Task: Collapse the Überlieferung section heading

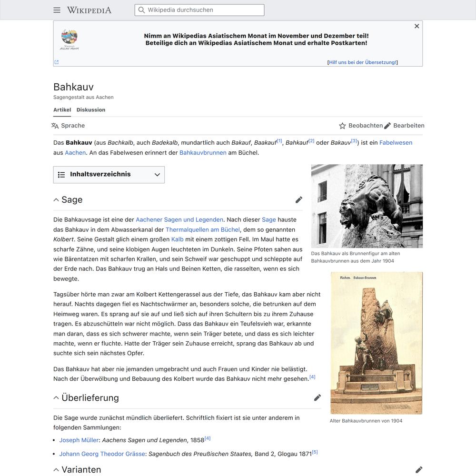Action: click(56, 398)
